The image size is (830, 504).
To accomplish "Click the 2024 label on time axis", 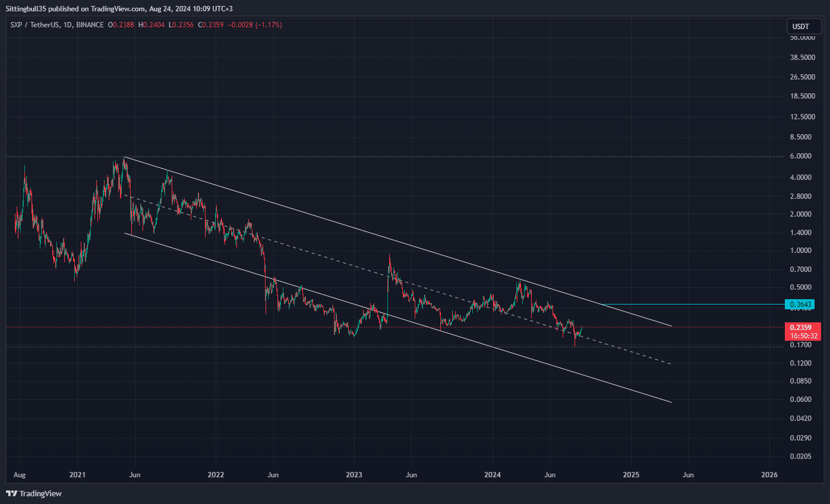I will [x=493, y=475].
